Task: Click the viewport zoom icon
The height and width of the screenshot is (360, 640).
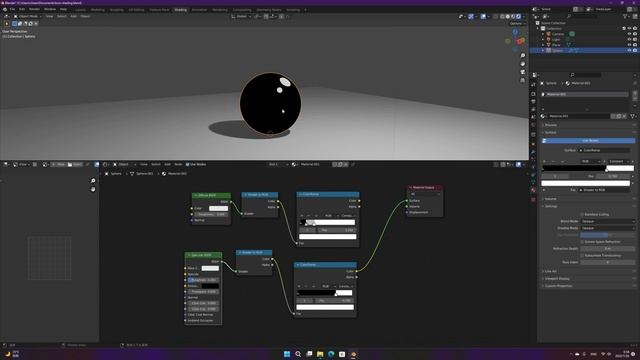Action: [x=522, y=56]
